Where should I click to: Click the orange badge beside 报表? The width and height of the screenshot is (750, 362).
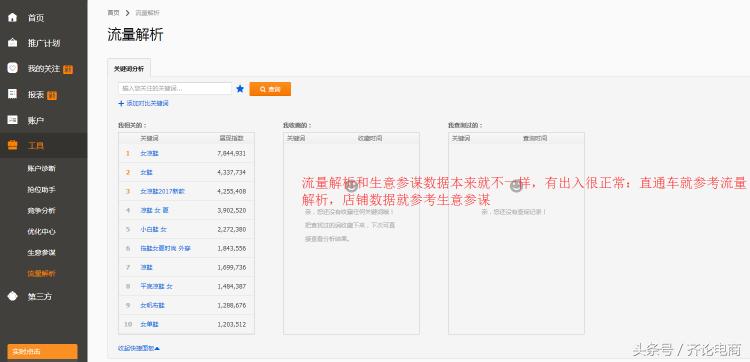point(52,95)
